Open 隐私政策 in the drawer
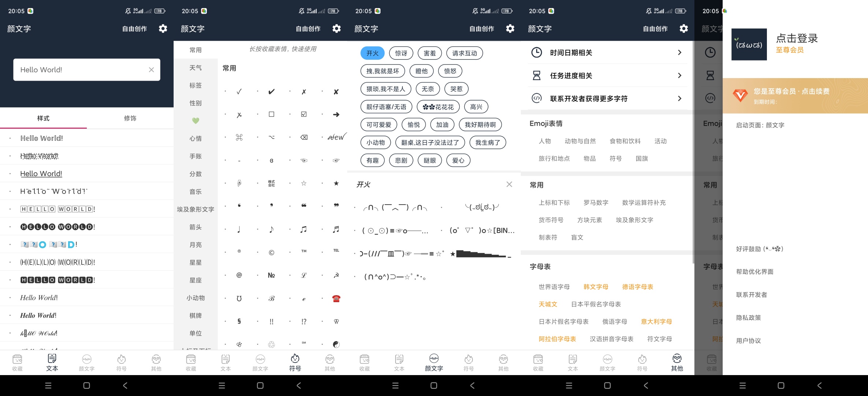This screenshot has width=868, height=396. point(749,318)
